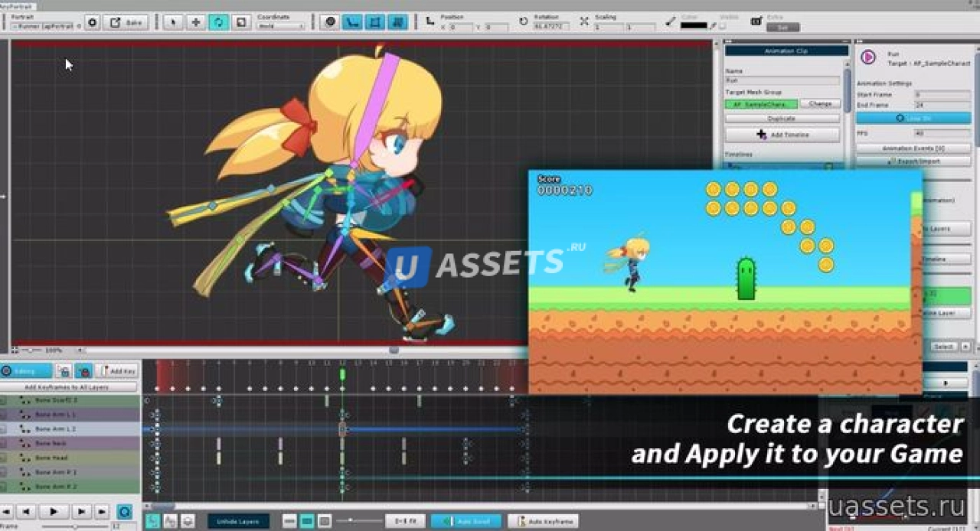Click the Position Y input field
The width and height of the screenshot is (980, 531).
pos(496,27)
